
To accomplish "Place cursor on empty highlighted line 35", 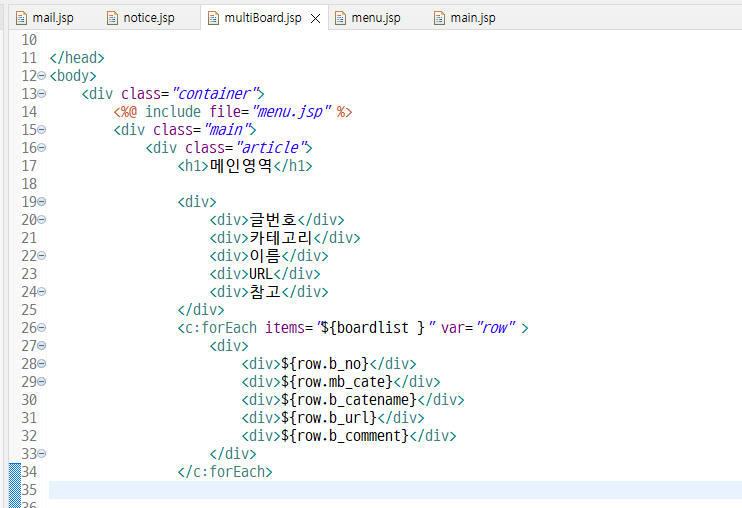I will (395, 490).
